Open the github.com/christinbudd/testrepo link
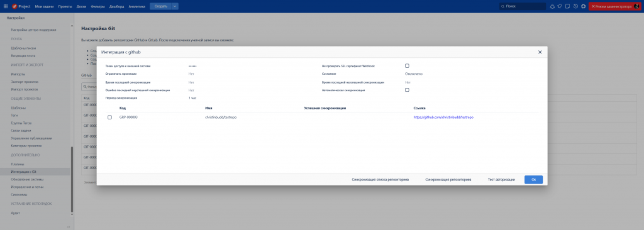The height and width of the screenshot is (230, 644). pyautogui.click(x=443, y=118)
